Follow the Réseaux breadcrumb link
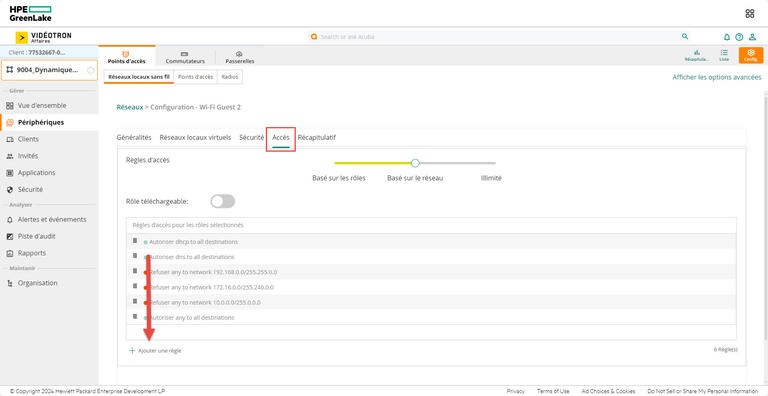 click(130, 107)
